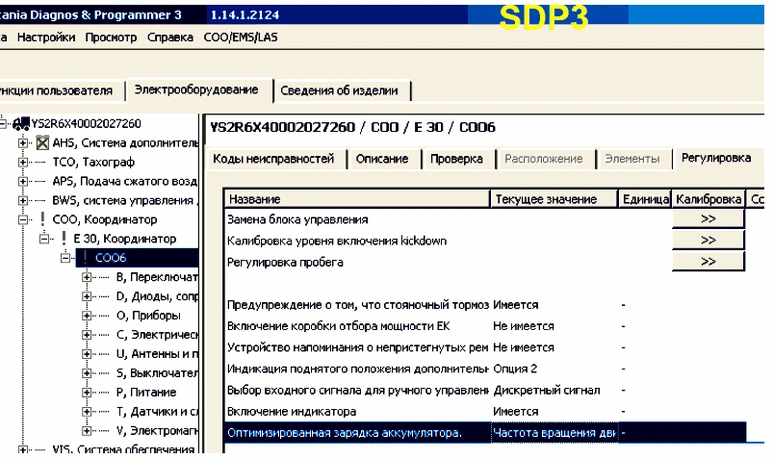This screenshot has width=773, height=459.
Task: Click the crossed-out icon next to AHS
Action: 42,143
